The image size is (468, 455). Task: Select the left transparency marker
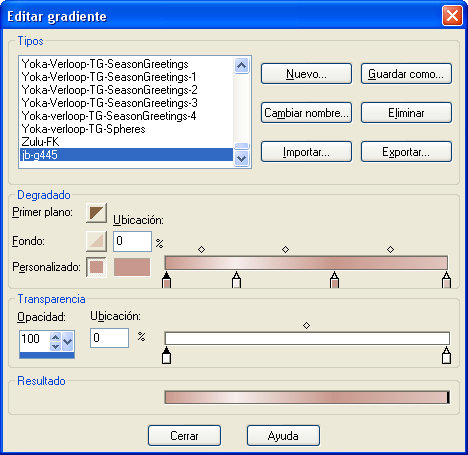[166, 355]
